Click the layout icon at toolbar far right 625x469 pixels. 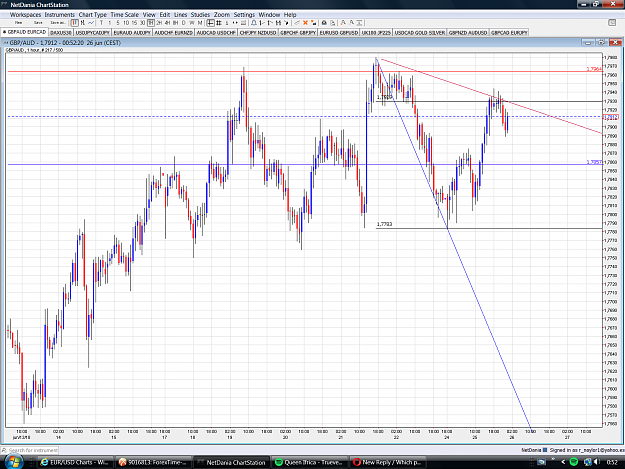[x=612, y=23]
